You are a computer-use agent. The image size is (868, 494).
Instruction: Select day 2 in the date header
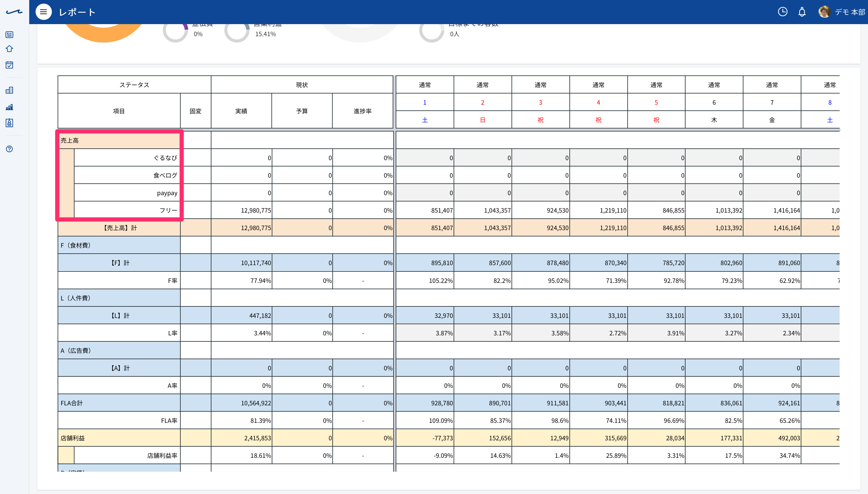coord(483,103)
